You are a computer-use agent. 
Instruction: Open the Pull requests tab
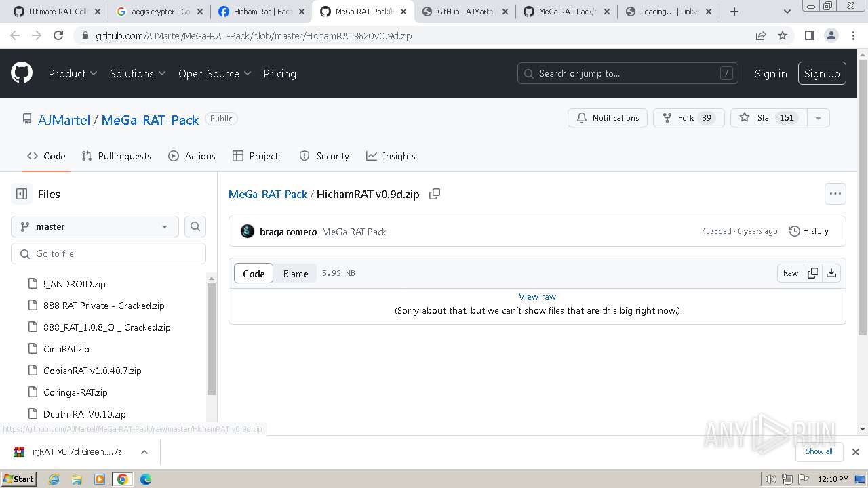[116, 156]
